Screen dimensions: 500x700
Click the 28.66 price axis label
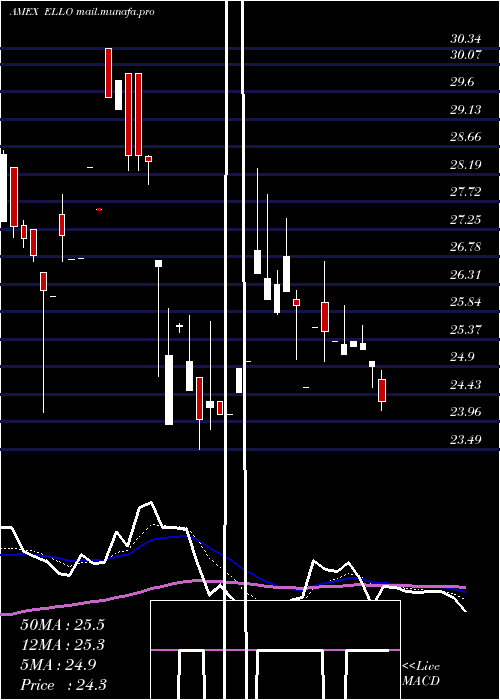click(466, 137)
